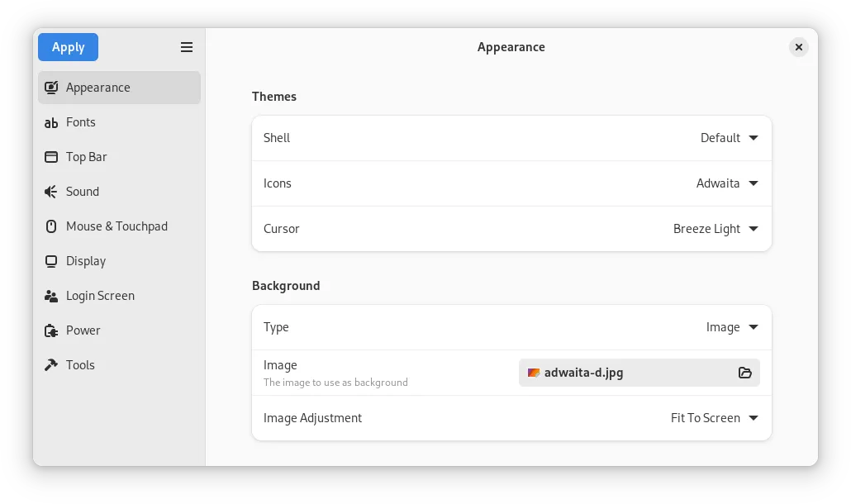Click the Login Screen users icon
The height and width of the screenshot is (504, 851).
pyautogui.click(x=51, y=296)
